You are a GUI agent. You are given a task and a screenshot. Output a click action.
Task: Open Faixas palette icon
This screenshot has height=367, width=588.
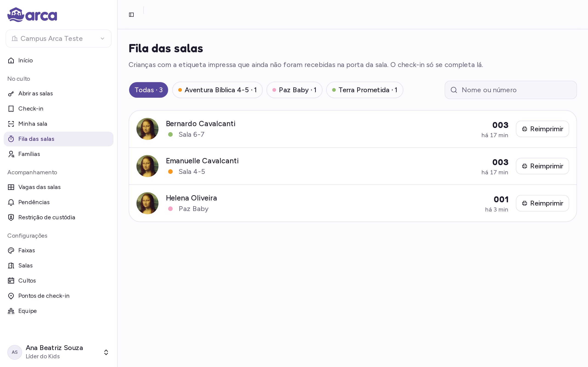coord(11,250)
